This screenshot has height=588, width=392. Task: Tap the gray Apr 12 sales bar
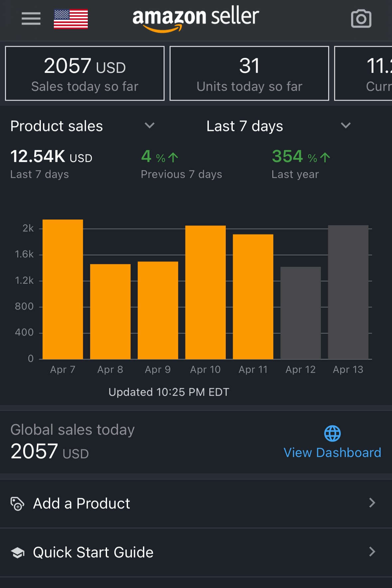[x=301, y=313]
